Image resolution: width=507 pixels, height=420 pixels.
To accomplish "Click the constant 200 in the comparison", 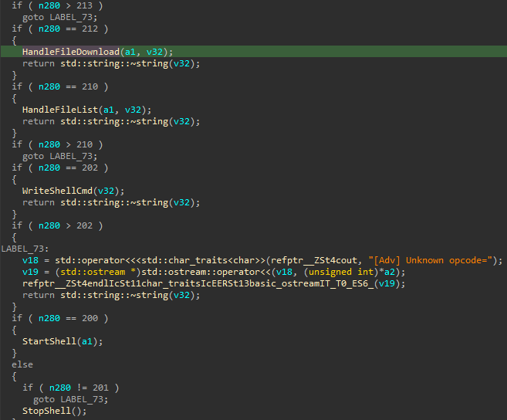I will tap(90, 318).
